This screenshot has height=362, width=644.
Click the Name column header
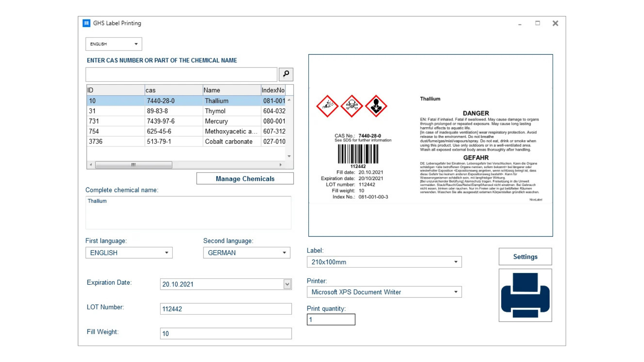point(232,90)
